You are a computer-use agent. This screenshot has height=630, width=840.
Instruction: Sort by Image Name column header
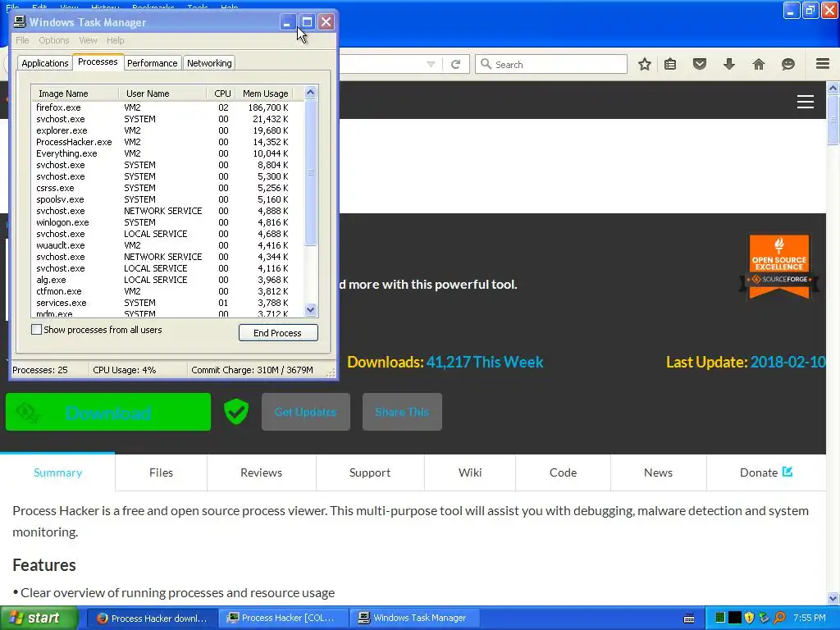point(75,94)
